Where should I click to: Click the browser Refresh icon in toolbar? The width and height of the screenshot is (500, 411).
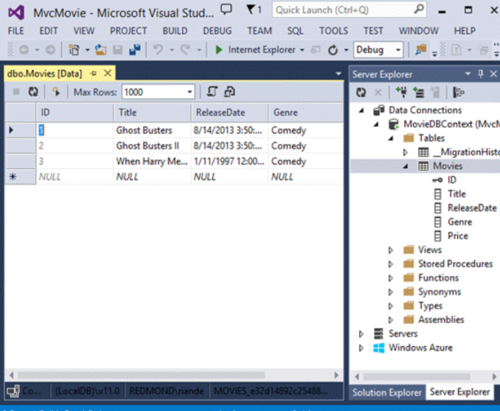pyautogui.click(x=333, y=50)
